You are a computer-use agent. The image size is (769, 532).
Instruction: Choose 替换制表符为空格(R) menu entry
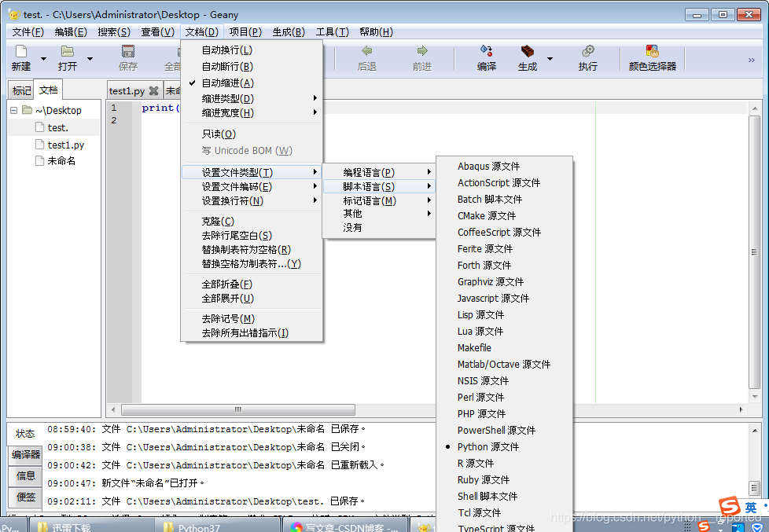pos(252,250)
